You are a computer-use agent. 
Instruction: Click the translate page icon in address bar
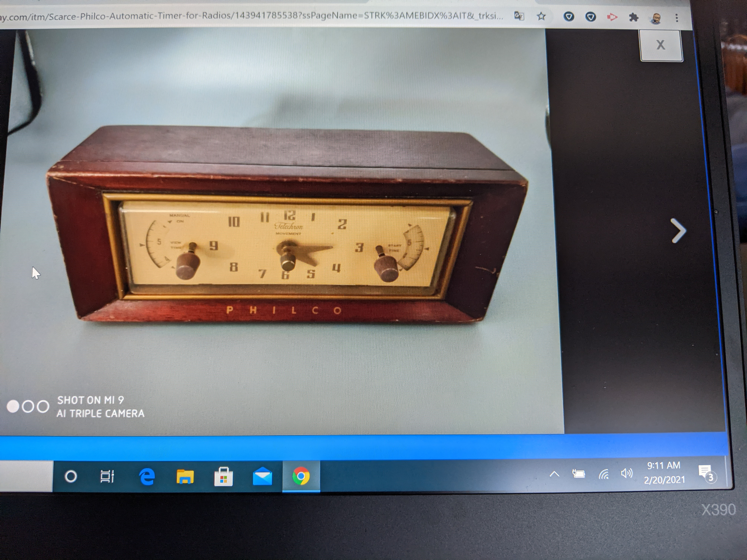tap(519, 16)
